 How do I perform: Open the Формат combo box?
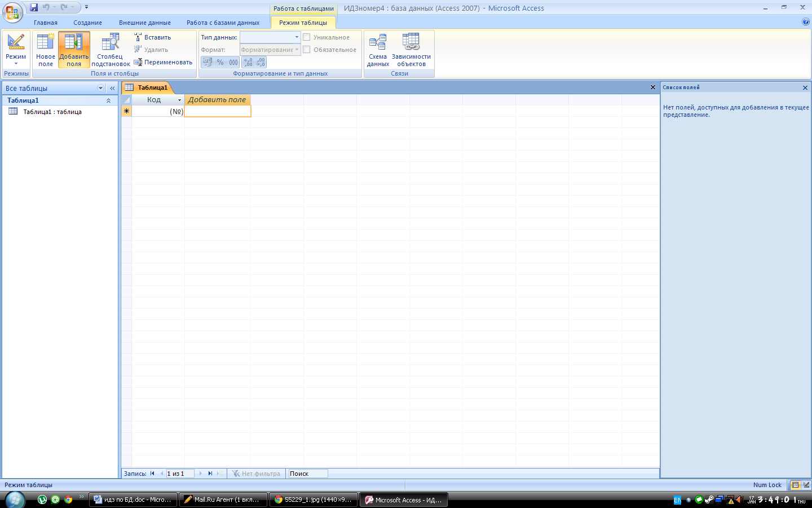270,50
